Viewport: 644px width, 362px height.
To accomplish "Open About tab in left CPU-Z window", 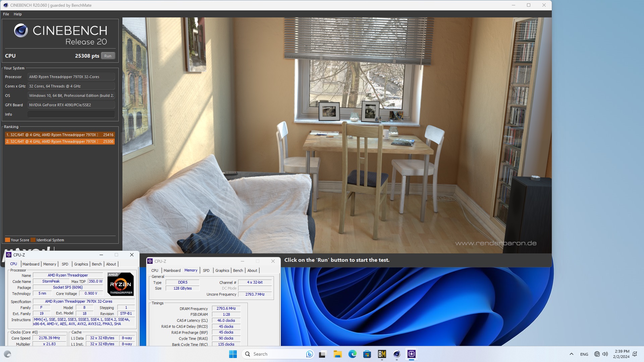I will point(111,264).
